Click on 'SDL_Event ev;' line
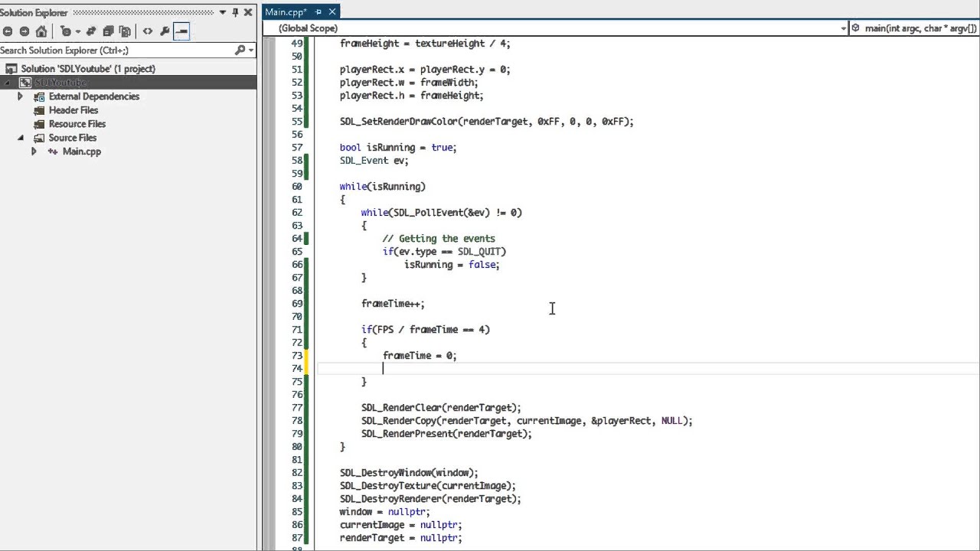This screenshot has height=551, width=980. [374, 161]
